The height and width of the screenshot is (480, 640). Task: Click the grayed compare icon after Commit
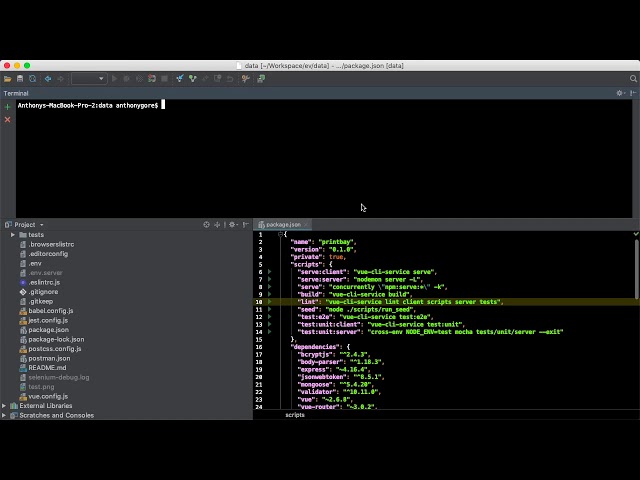(205, 79)
